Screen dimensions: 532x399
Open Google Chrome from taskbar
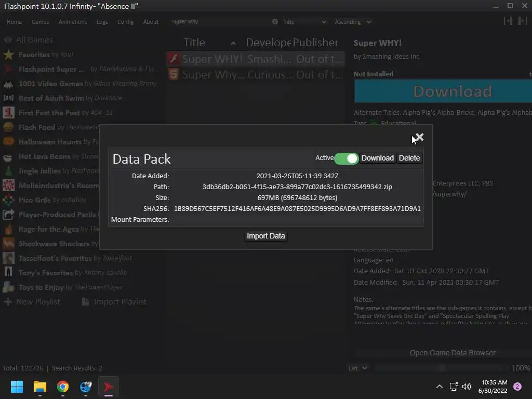[63, 387]
